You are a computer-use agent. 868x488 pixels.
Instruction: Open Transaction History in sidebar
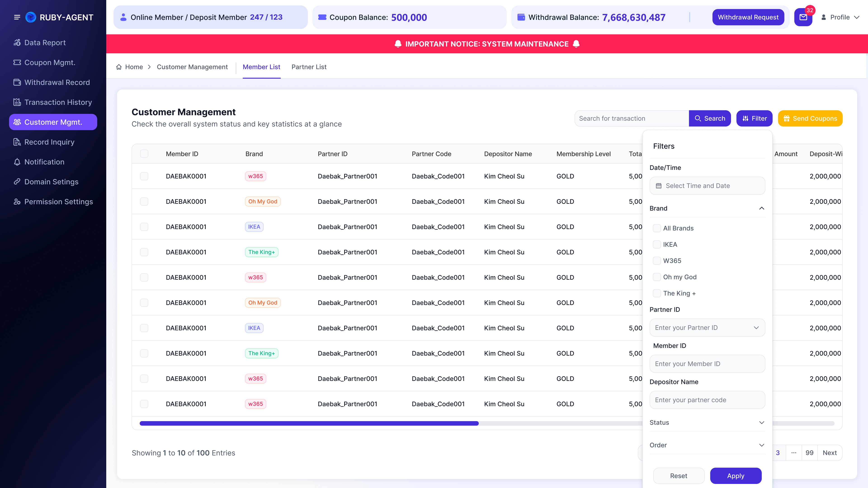pos(53,102)
